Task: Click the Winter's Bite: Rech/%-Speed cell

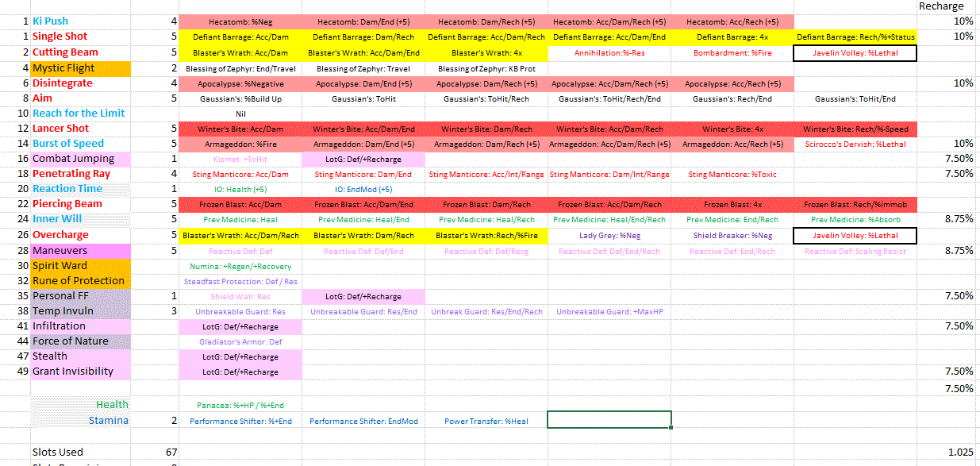Action: tap(855, 129)
